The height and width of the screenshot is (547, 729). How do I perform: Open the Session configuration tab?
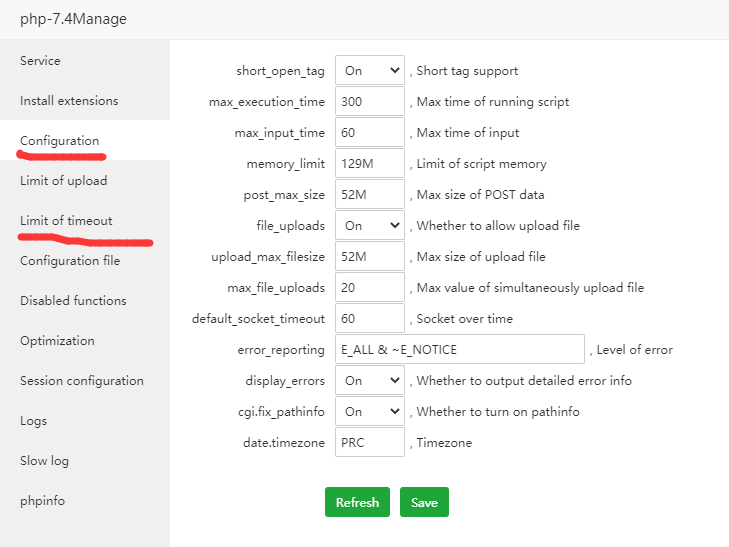[x=82, y=381]
